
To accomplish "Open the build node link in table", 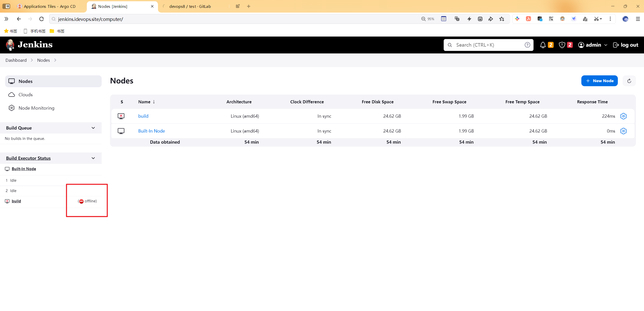I will (x=143, y=116).
